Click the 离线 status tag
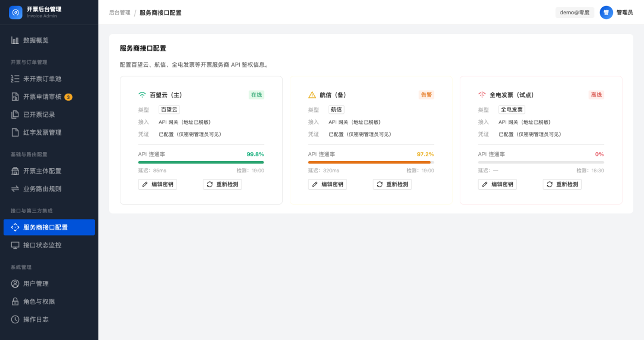The height and width of the screenshot is (340, 644). point(596,95)
